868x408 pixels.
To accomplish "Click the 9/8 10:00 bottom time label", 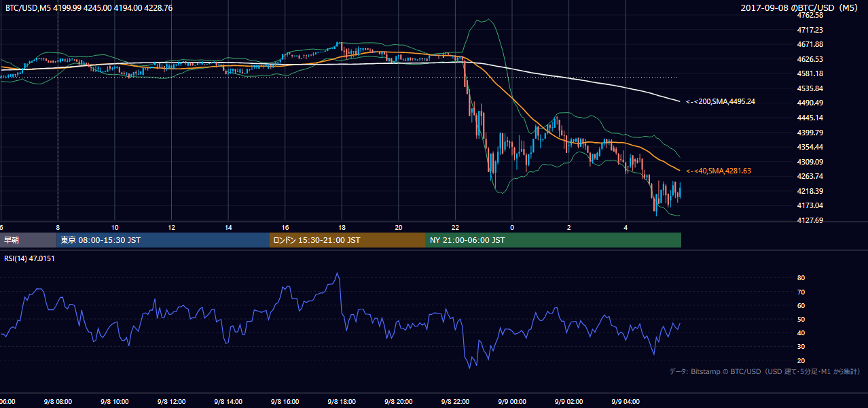I will pyautogui.click(x=115, y=402).
